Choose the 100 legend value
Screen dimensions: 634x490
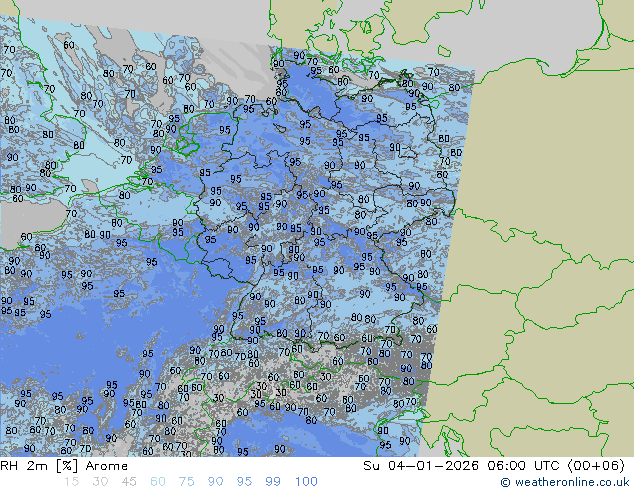(x=306, y=482)
